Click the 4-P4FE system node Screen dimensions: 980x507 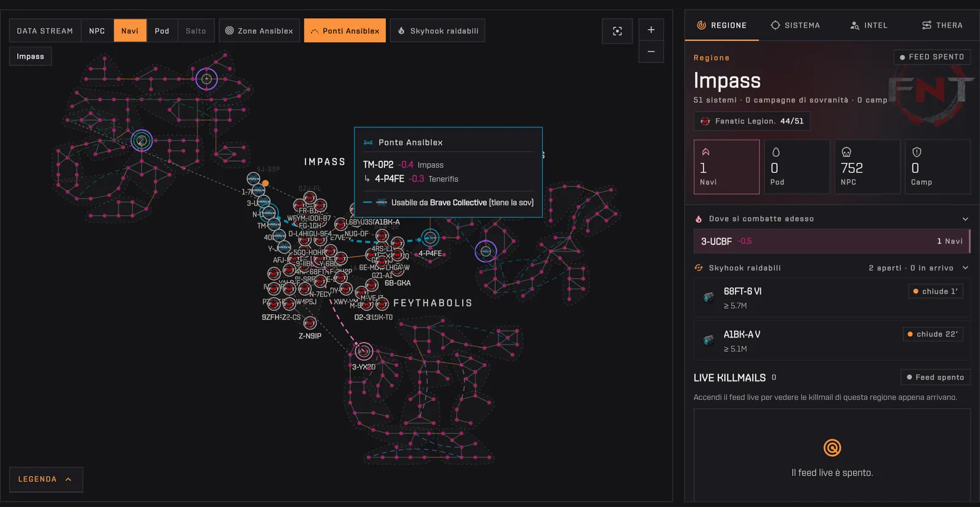click(430, 238)
